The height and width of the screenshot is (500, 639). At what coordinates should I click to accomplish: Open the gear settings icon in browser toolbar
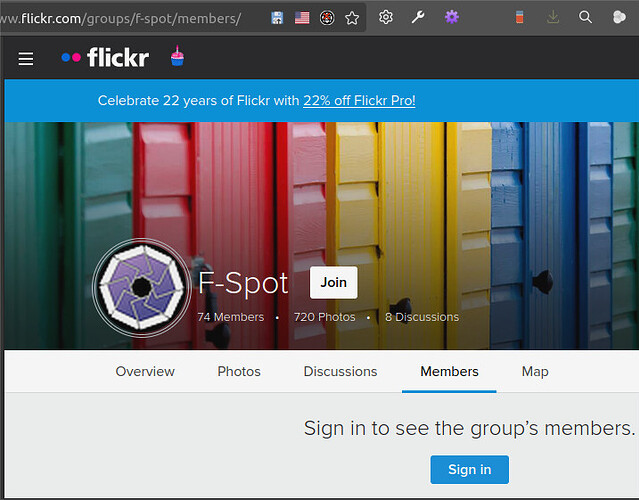tap(386, 17)
